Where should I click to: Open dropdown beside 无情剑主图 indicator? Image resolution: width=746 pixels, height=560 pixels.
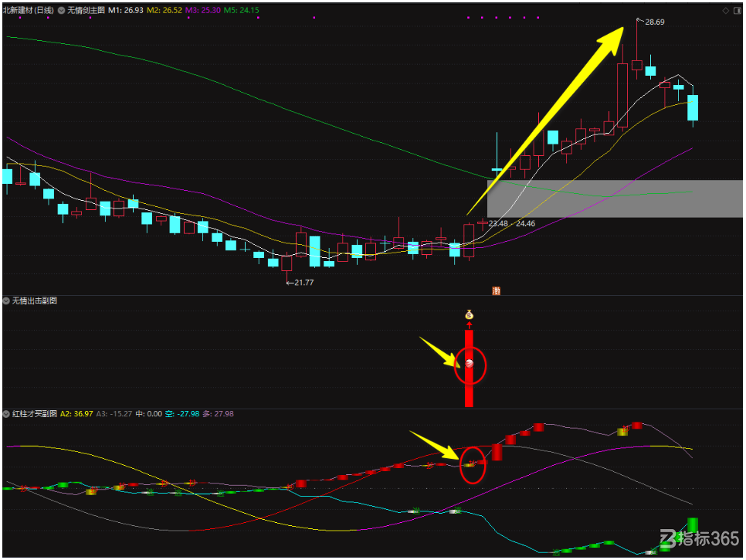click(61, 11)
